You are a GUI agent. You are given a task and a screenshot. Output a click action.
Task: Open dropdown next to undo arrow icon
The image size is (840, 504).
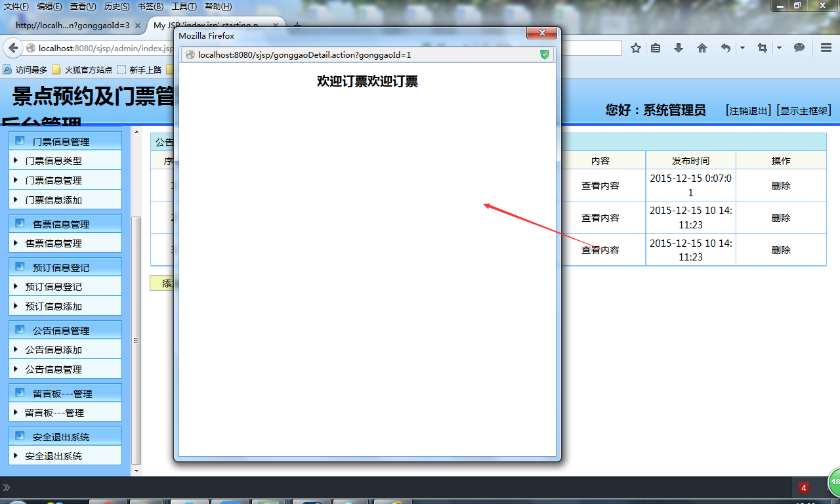click(x=742, y=48)
